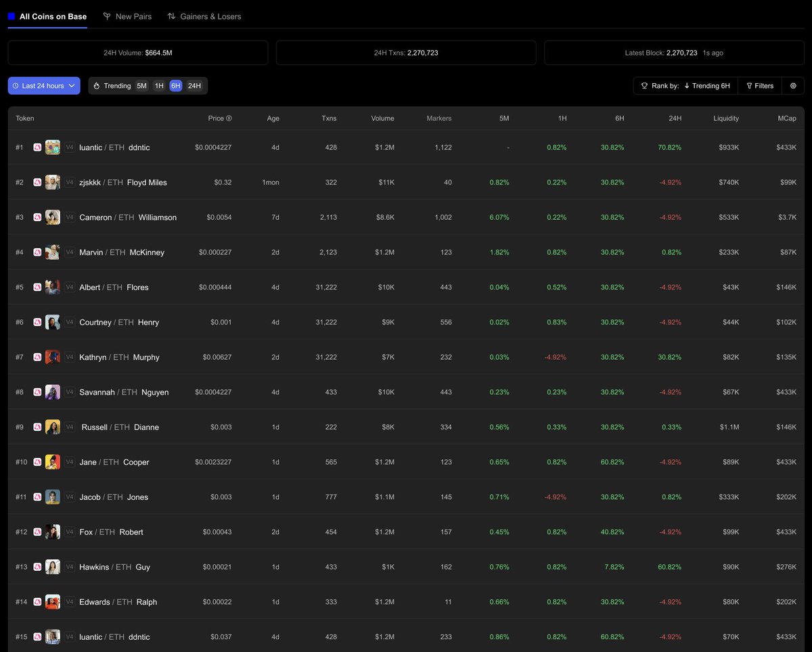Click the price info dollar icon in header
812x652 pixels.
229,118
